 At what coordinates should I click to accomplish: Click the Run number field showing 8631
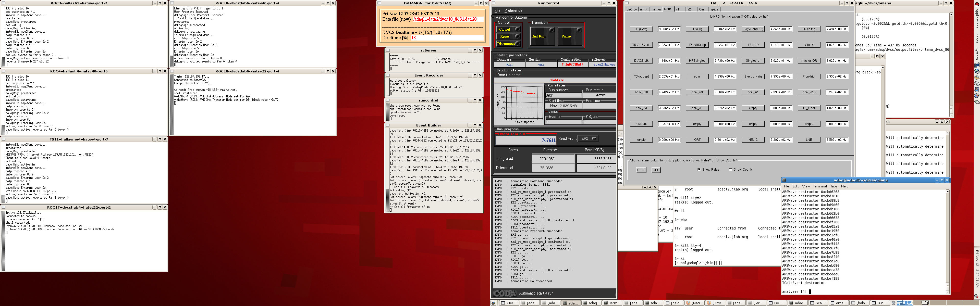pos(564,95)
